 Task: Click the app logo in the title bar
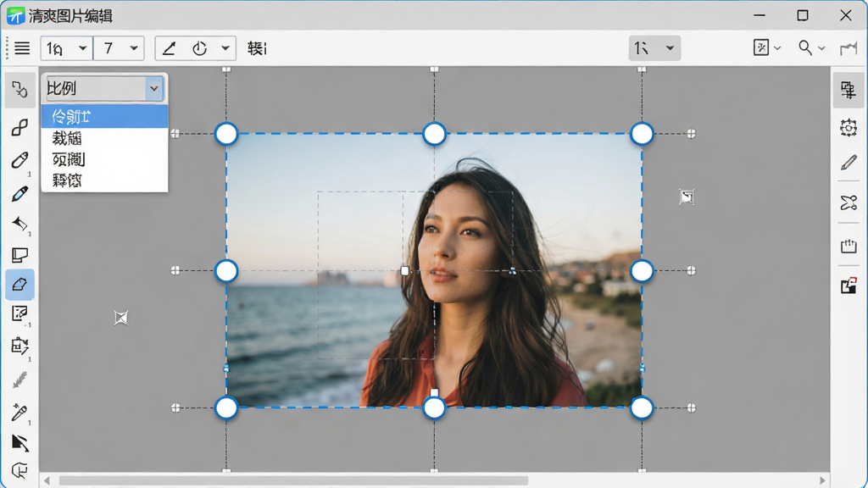tap(15, 15)
